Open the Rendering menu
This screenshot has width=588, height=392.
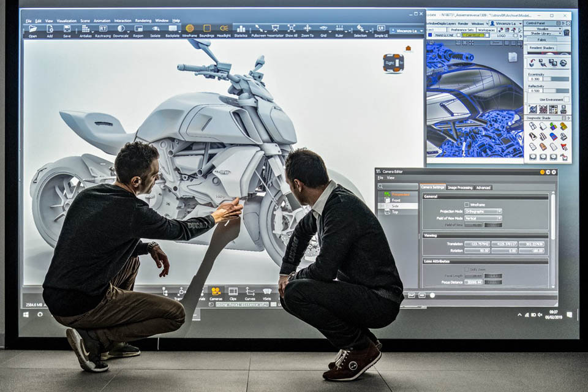pos(143,21)
